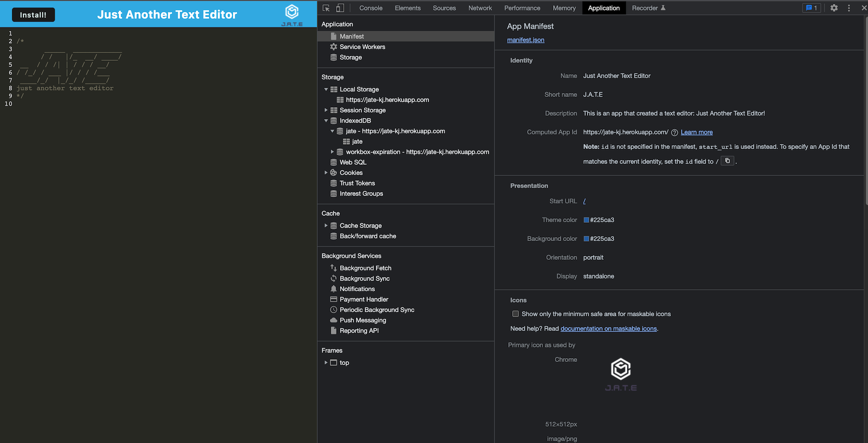Click the Learn more link
Viewport: 868px width, 443px height.
tap(697, 133)
